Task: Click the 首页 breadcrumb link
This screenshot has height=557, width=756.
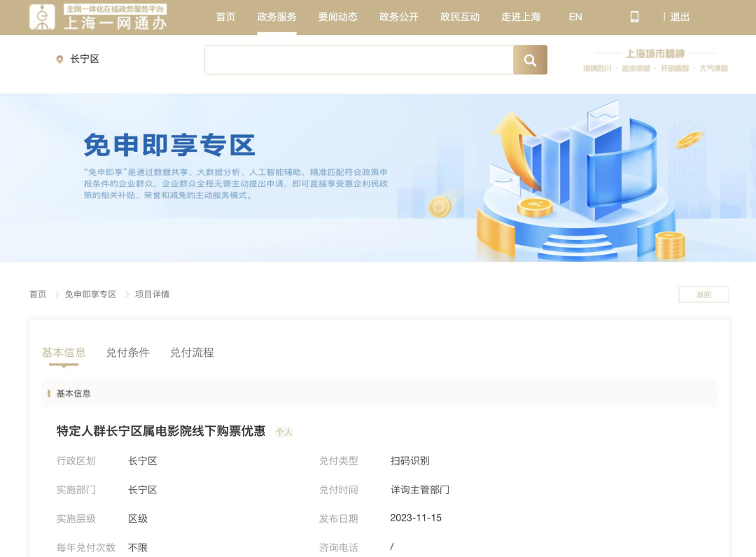Action: [x=38, y=294]
